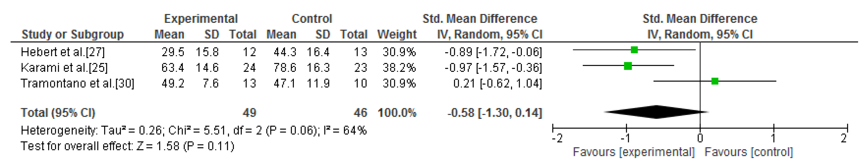Click the black diamond pooled effect marker
Viewport: 868px width, 168px height.
coord(656,112)
